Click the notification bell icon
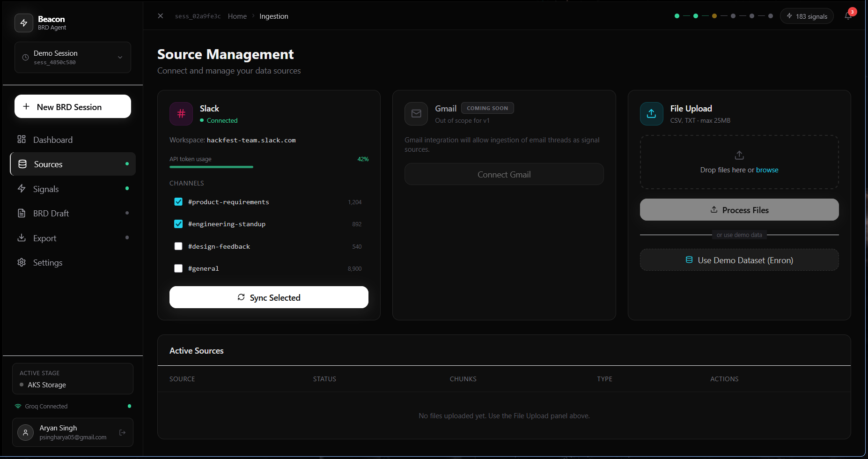Viewport: 868px width, 459px height. 848,16
